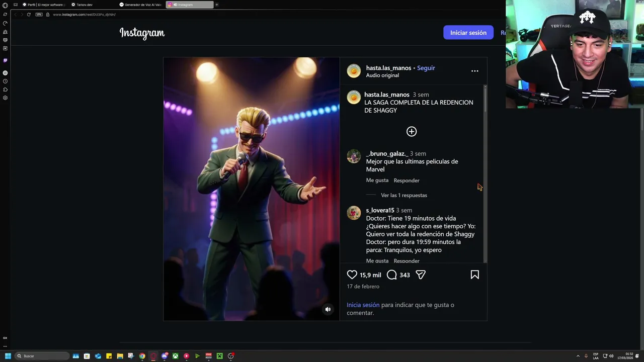Toggle the VPN badge in address bar
This screenshot has width=644, height=362.
[x=39, y=15]
